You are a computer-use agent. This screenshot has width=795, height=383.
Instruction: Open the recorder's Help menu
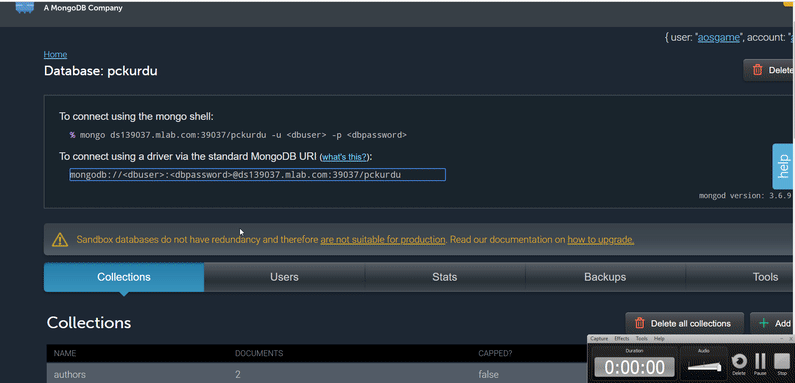tap(659, 338)
